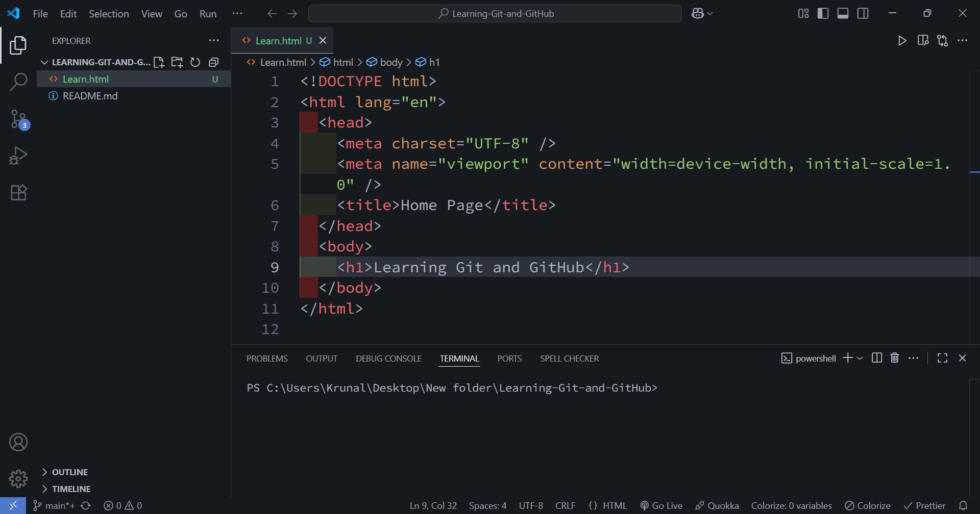Open remote window indicator in status bar
The height and width of the screenshot is (514, 980).
13,506
